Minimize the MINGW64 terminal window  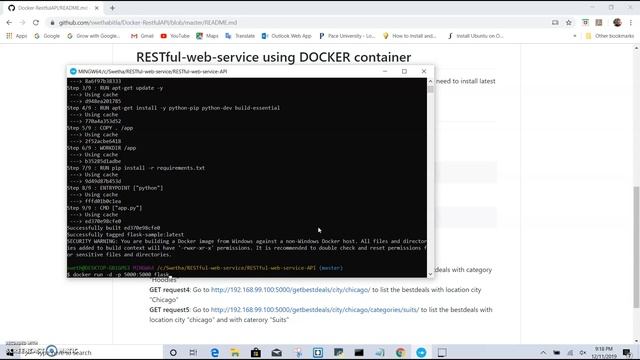click(385, 71)
